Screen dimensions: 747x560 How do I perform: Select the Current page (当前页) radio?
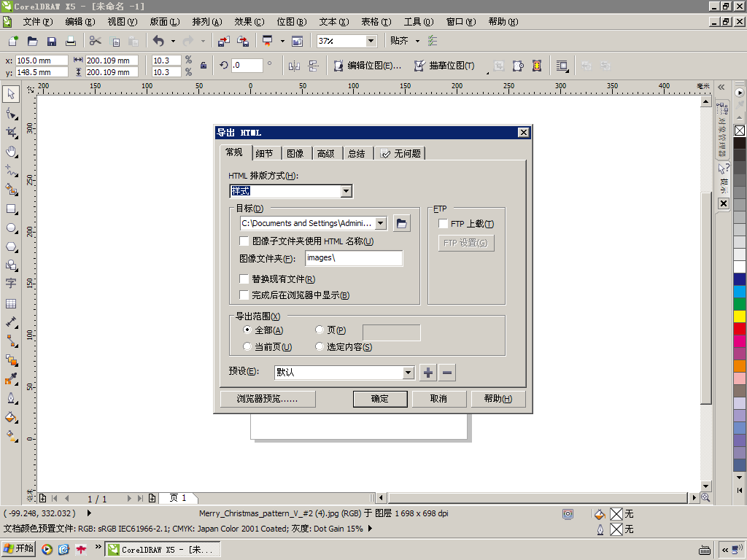(x=247, y=346)
